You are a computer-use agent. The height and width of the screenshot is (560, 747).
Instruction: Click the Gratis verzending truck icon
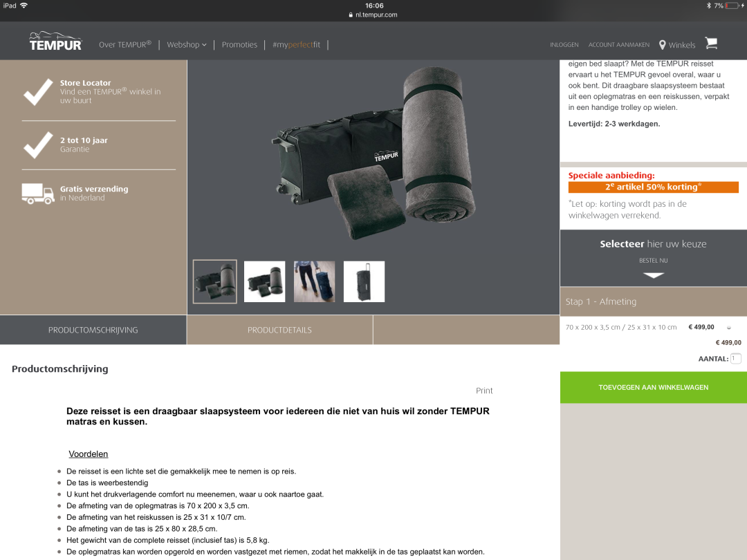(x=38, y=194)
